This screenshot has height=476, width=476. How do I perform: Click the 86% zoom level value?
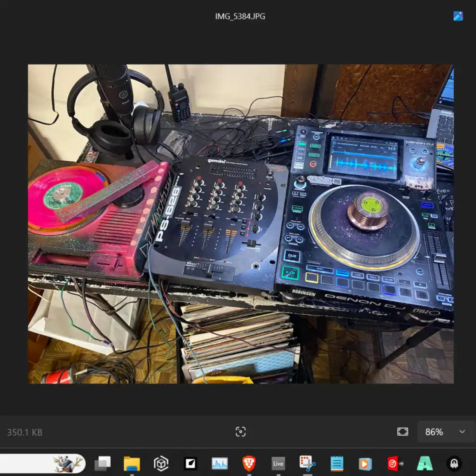(434, 432)
